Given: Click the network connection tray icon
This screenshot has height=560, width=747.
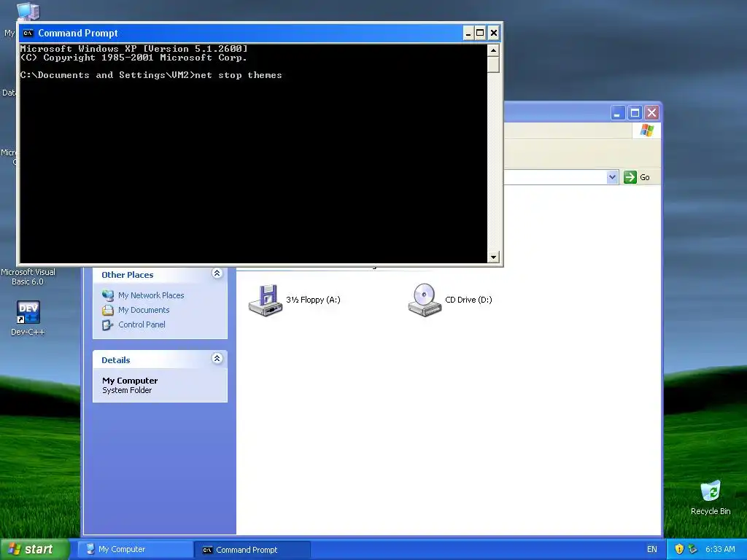Looking at the screenshot, I should (x=693, y=550).
